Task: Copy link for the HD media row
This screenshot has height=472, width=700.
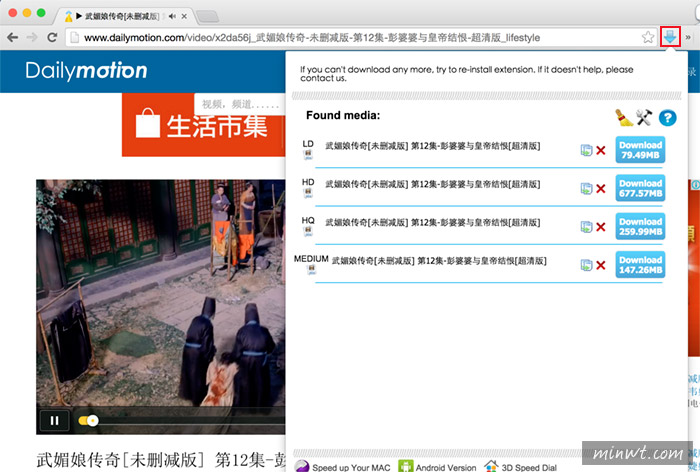Action: (x=586, y=188)
